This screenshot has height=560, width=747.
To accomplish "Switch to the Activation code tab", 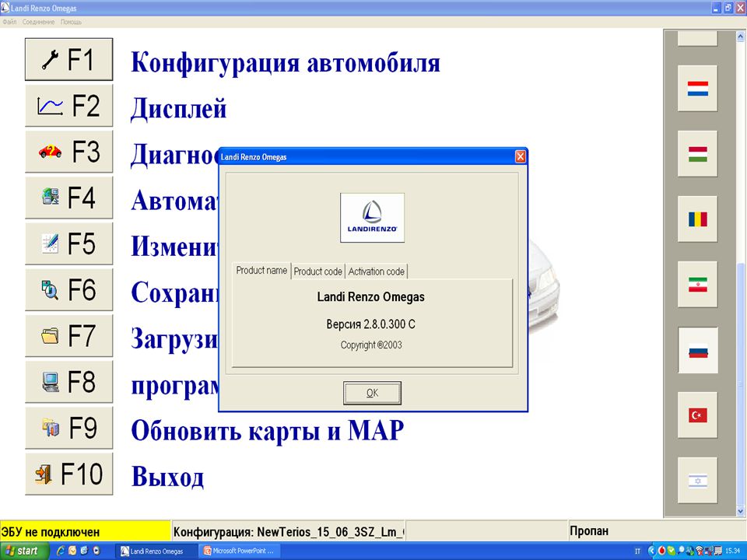I will point(377,271).
